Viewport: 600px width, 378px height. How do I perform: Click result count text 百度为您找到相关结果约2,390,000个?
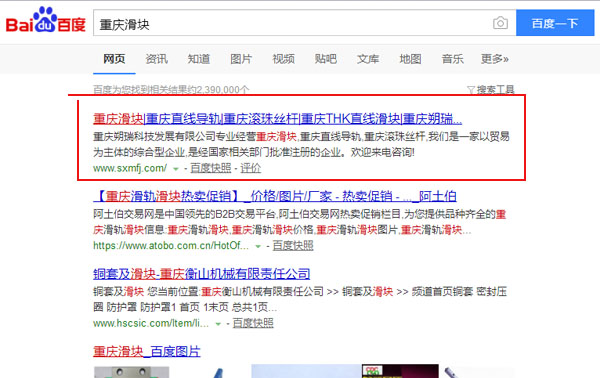[x=171, y=90]
